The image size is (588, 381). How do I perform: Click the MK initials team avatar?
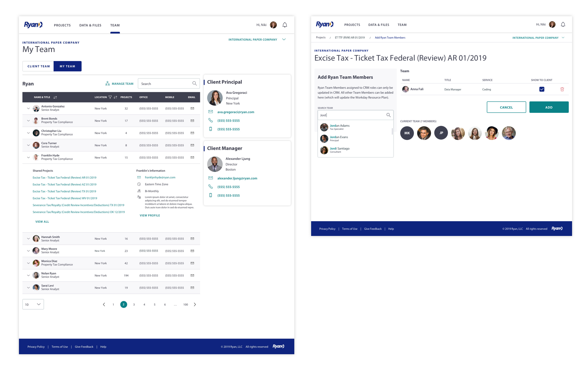(407, 133)
